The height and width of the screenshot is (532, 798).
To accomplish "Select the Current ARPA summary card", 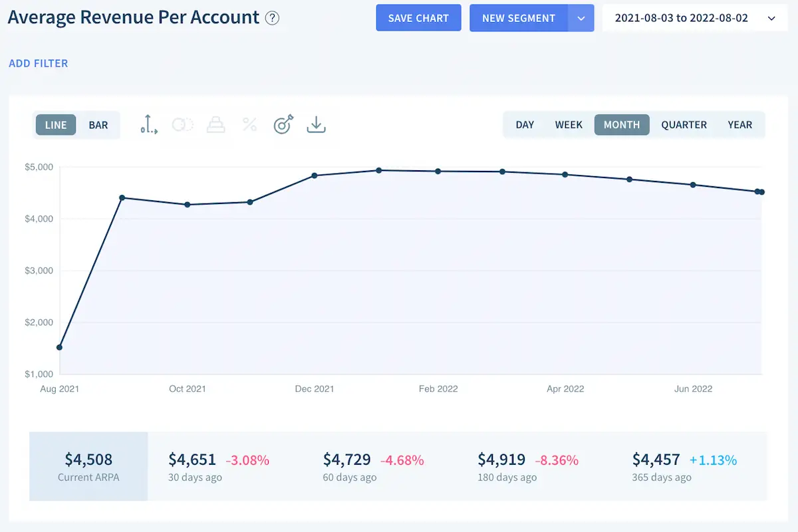I will click(88, 465).
